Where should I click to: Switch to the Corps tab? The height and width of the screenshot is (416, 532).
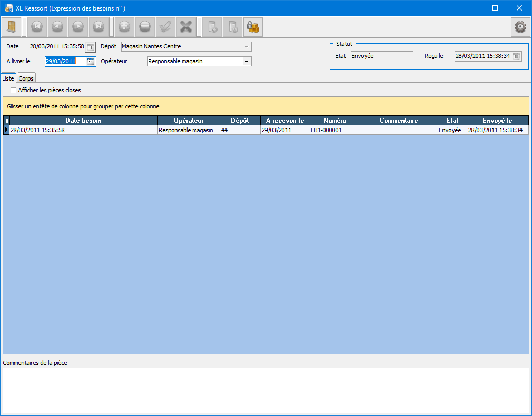[26, 78]
